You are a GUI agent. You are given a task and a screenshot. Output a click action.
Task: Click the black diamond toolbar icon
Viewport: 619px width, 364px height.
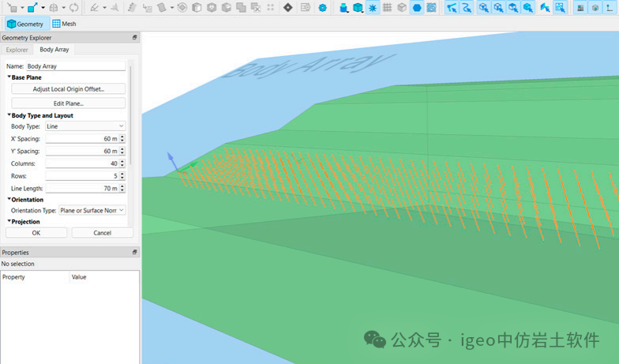(287, 8)
